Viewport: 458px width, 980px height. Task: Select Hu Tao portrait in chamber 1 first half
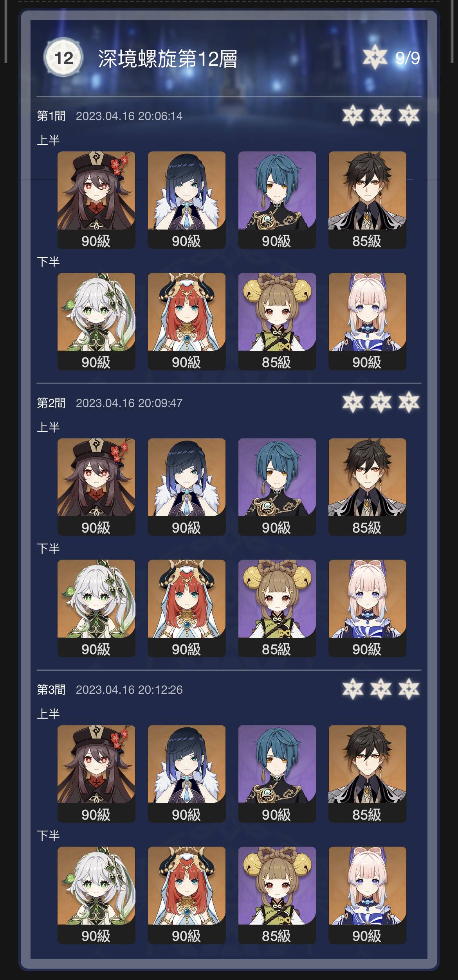point(96,200)
